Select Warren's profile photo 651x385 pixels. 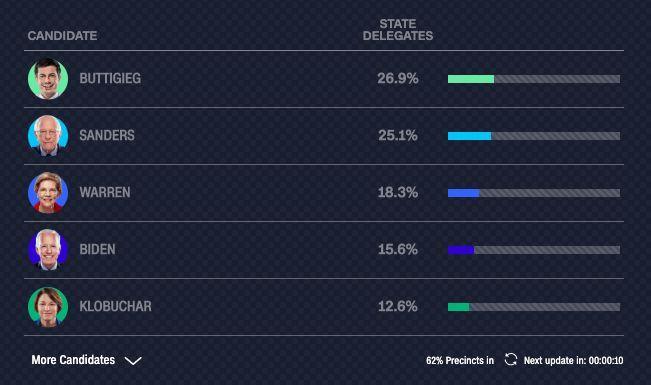pos(48,193)
